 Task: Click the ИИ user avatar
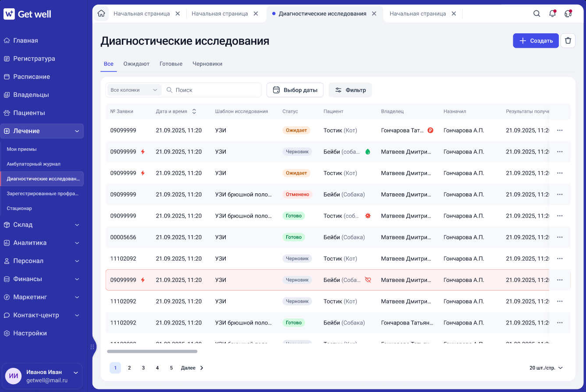13,376
